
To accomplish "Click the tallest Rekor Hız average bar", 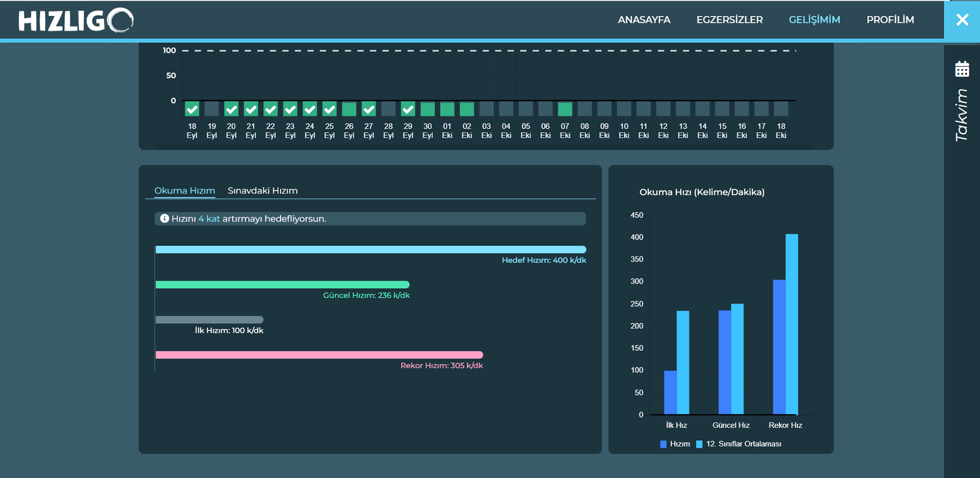I will coord(792,324).
